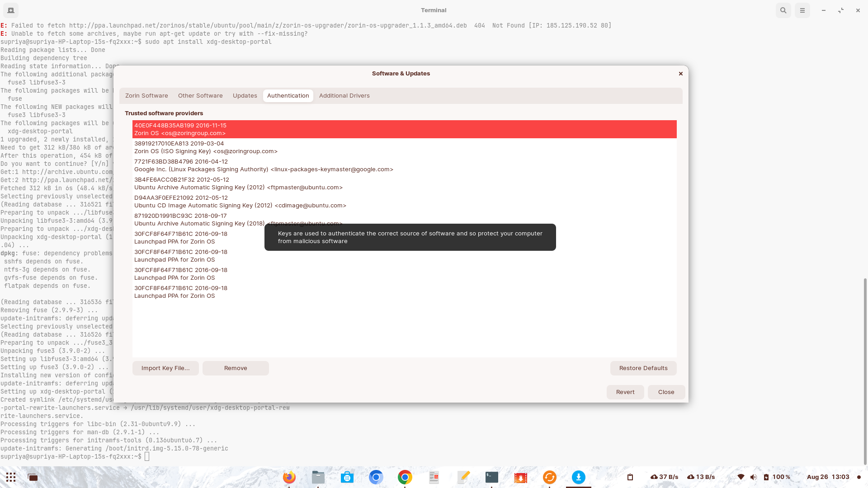Open the document viewer taskbar icon

pos(434,477)
